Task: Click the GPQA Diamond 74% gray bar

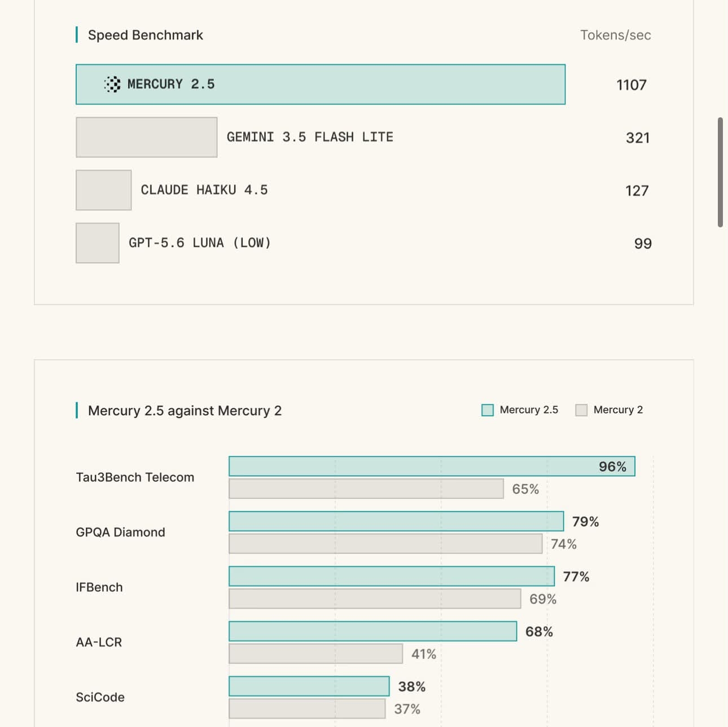Action: pos(385,544)
